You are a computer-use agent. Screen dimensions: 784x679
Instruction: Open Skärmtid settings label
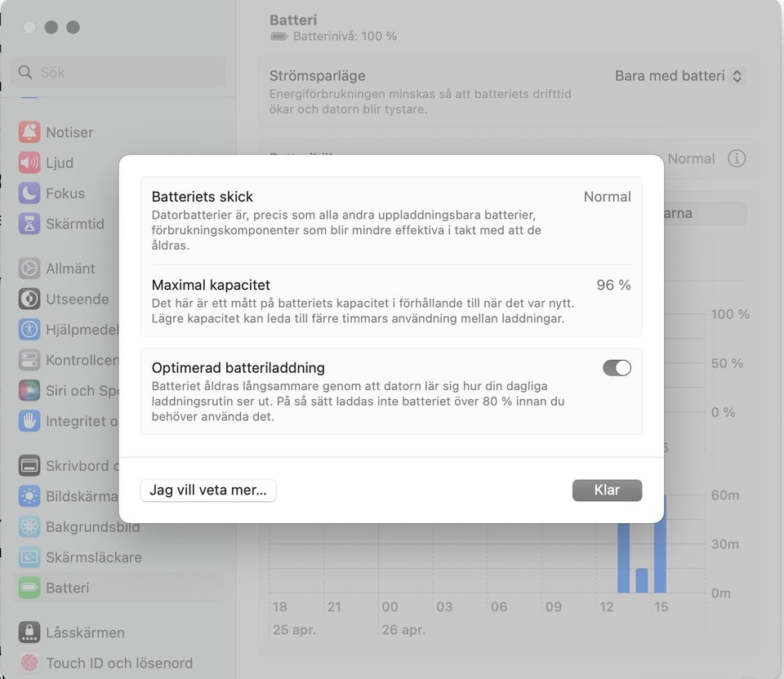[x=75, y=224]
